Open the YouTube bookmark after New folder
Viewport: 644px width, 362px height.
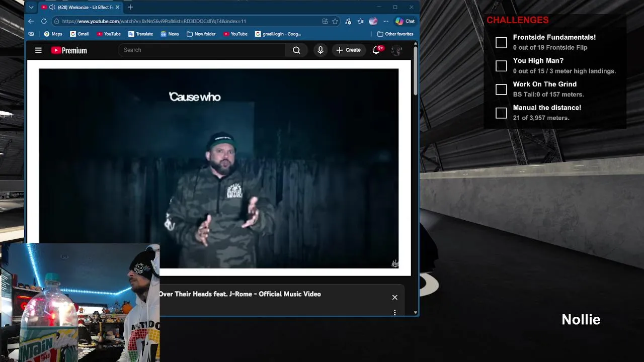pyautogui.click(x=235, y=34)
